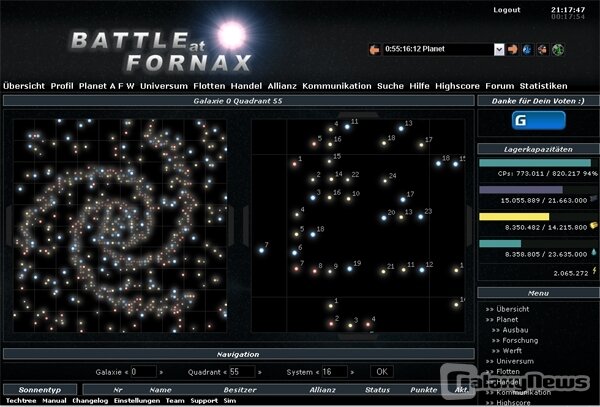Select star system 10 on quadrant map
Screen dimensions: 600x407
[348, 199]
